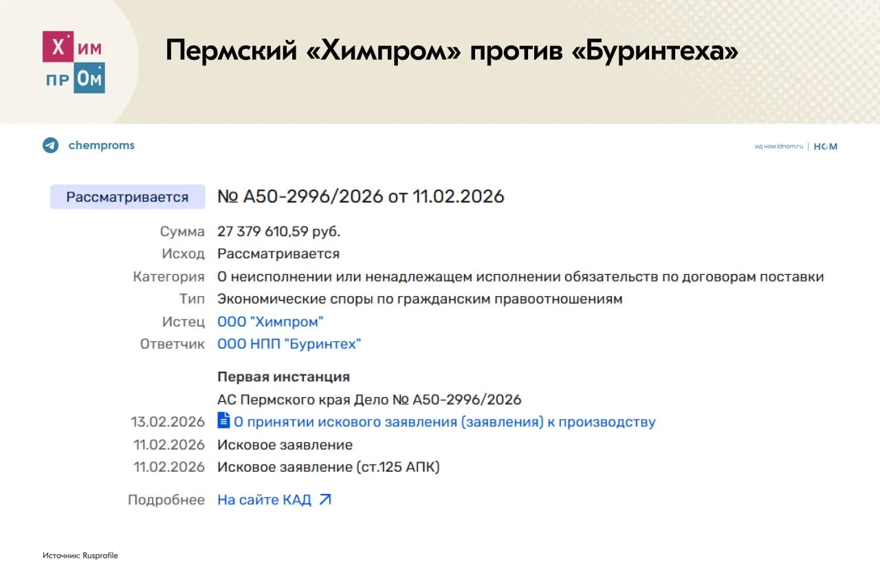Image resolution: width=880 pixels, height=588 pixels.
Task: Follow the "На сайте КАД" link
Action: [264, 500]
